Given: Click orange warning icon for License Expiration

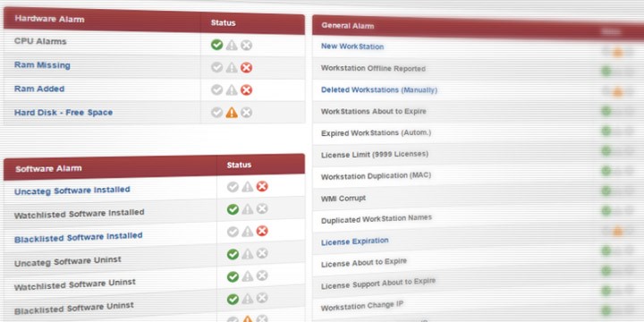Looking at the screenshot, I should pyautogui.click(x=617, y=232).
